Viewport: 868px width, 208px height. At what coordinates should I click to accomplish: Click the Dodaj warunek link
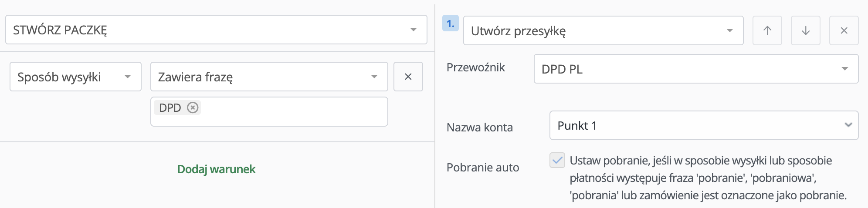coord(216,169)
